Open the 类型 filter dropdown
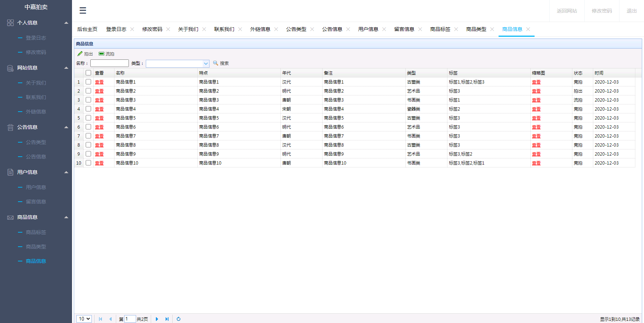The width and height of the screenshot is (644, 323). point(206,63)
